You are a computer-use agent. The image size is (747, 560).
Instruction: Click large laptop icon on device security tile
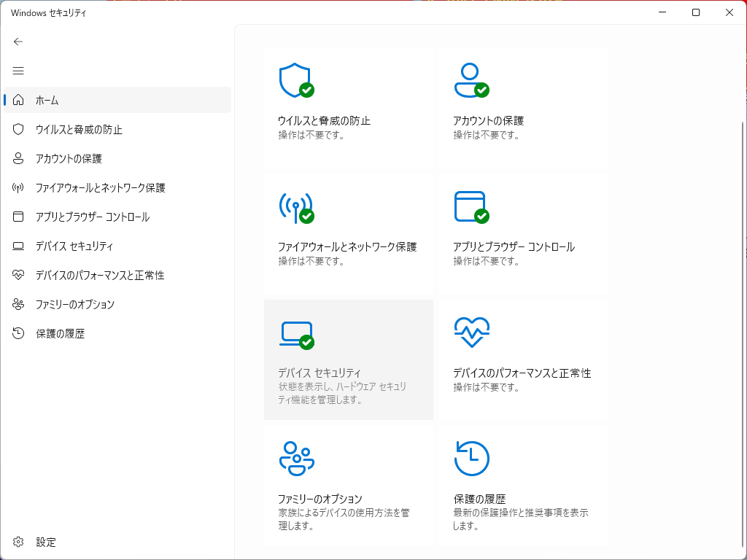coord(296,335)
